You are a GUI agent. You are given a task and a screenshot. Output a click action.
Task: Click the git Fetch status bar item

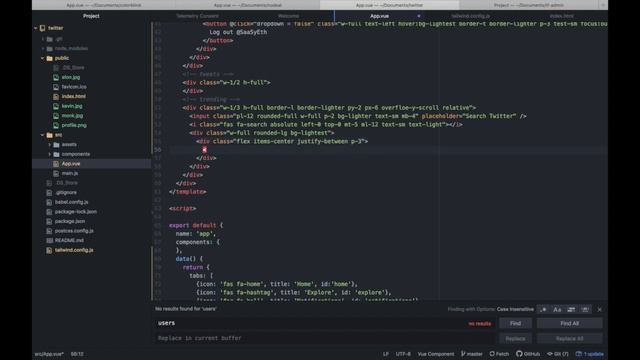[x=499, y=354]
